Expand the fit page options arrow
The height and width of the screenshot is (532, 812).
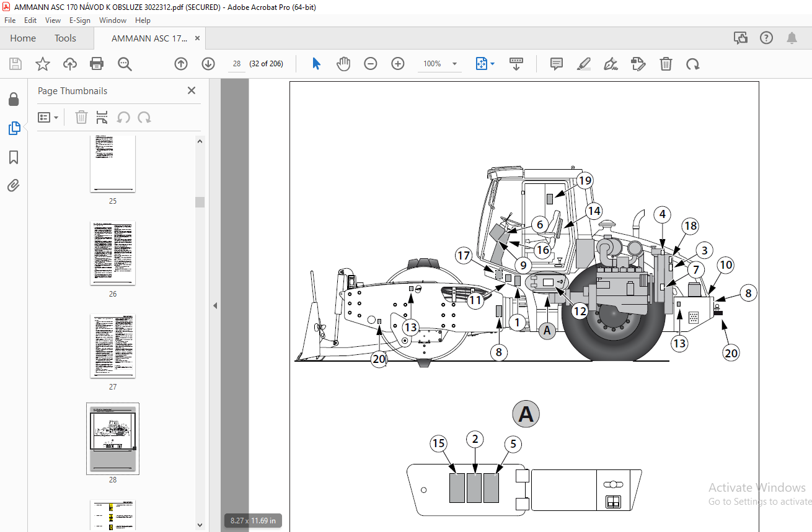pyautogui.click(x=493, y=64)
